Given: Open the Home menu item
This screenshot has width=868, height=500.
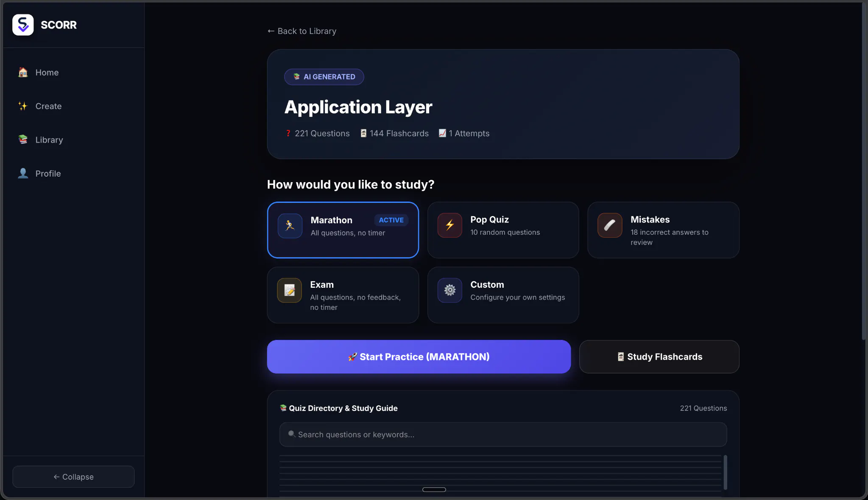Looking at the screenshot, I should 74,72.
